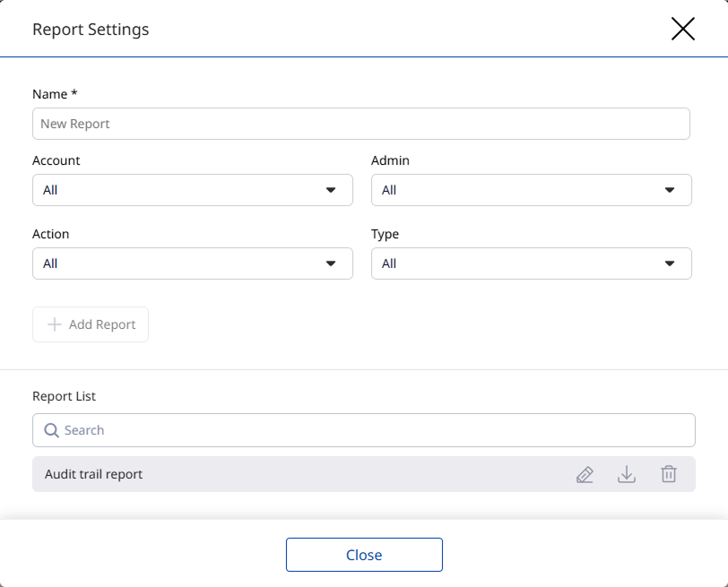Viewport: 728px width, 587px height.
Task: Click the caret arrow in Account field
Action: coord(331,190)
